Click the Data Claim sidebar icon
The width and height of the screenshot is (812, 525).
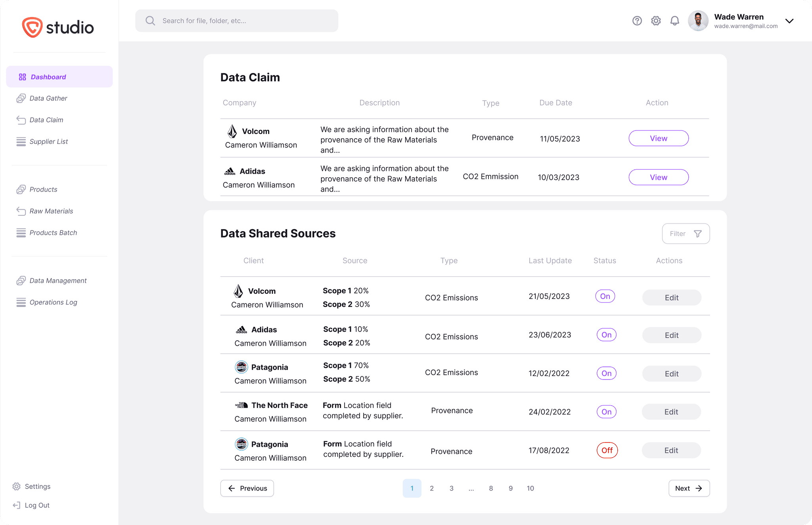coord(21,120)
